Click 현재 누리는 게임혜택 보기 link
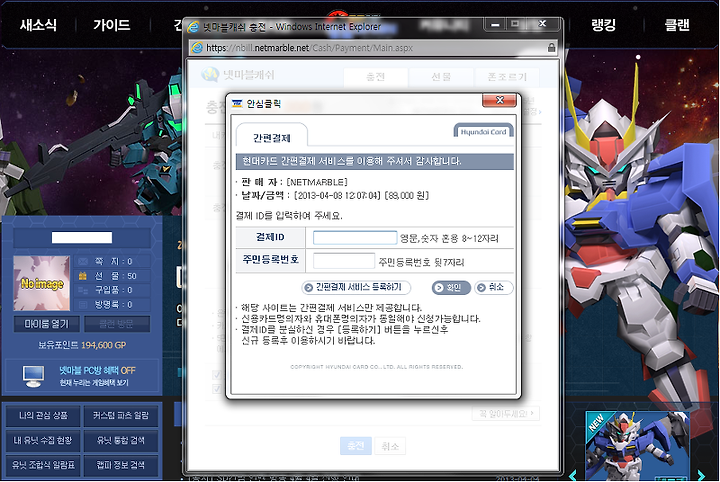This screenshot has width=720, height=482. [94, 382]
